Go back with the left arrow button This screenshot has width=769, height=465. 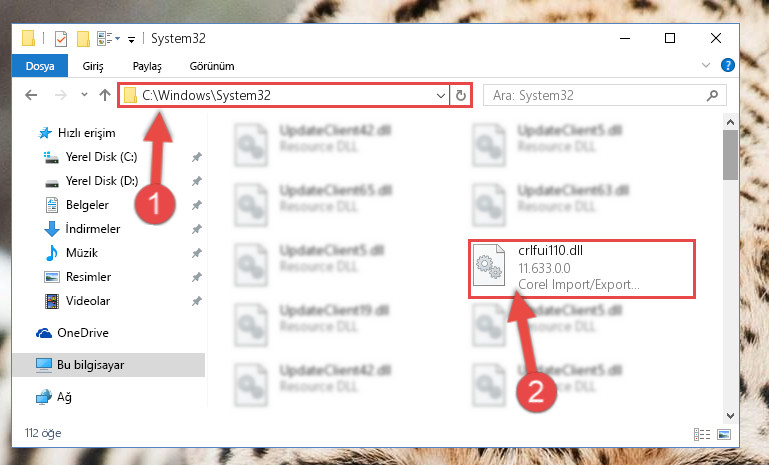31,95
